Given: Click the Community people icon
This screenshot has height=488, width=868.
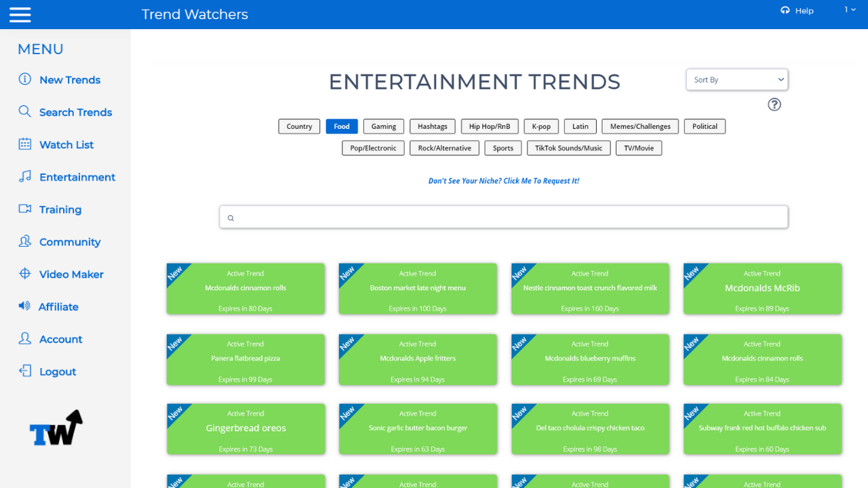Looking at the screenshot, I should (25, 241).
